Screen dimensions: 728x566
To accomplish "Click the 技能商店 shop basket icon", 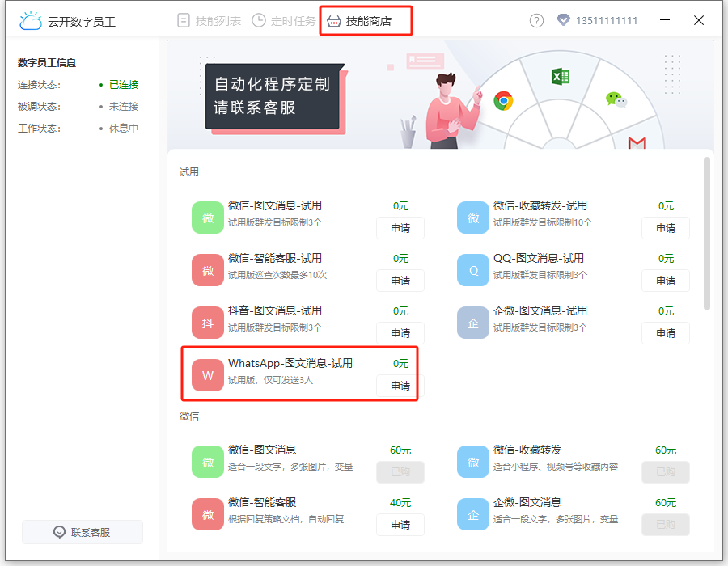I will (334, 21).
